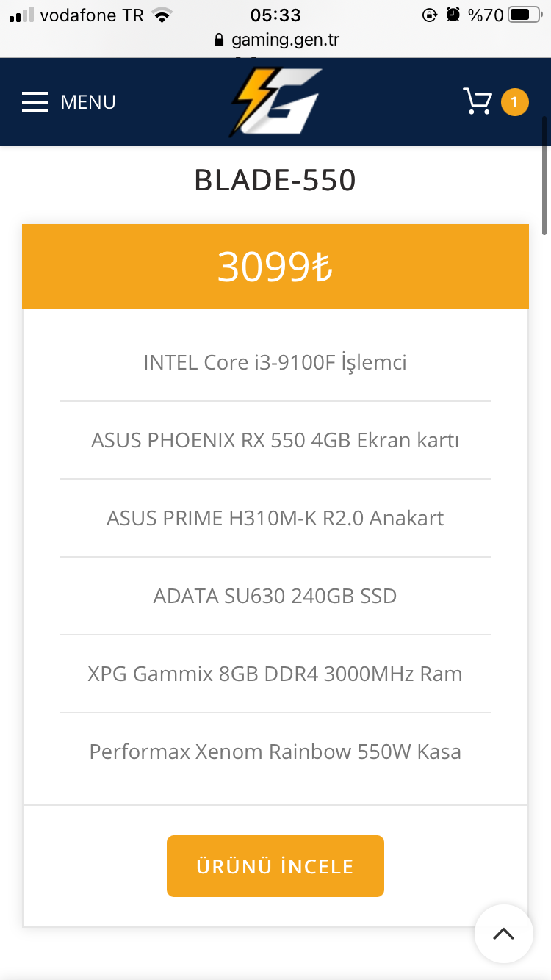This screenshot has height=980, width=551.
Task: Open the shopping cart icon
Action: tap(478, 101)
